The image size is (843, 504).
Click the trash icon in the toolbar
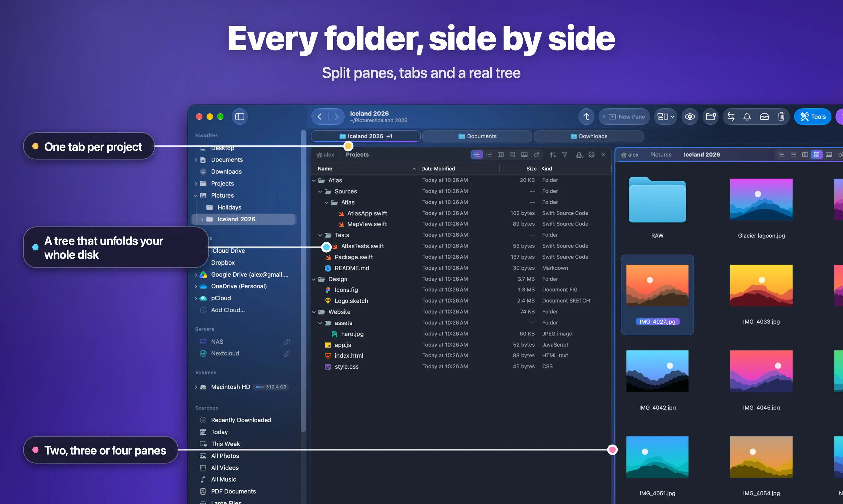click(781, 116)
